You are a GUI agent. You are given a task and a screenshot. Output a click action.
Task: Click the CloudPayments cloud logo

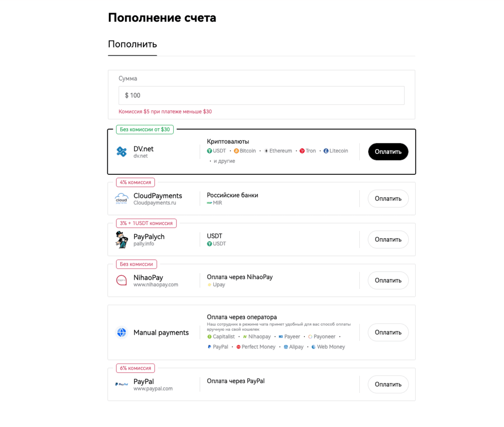point(121,199)
